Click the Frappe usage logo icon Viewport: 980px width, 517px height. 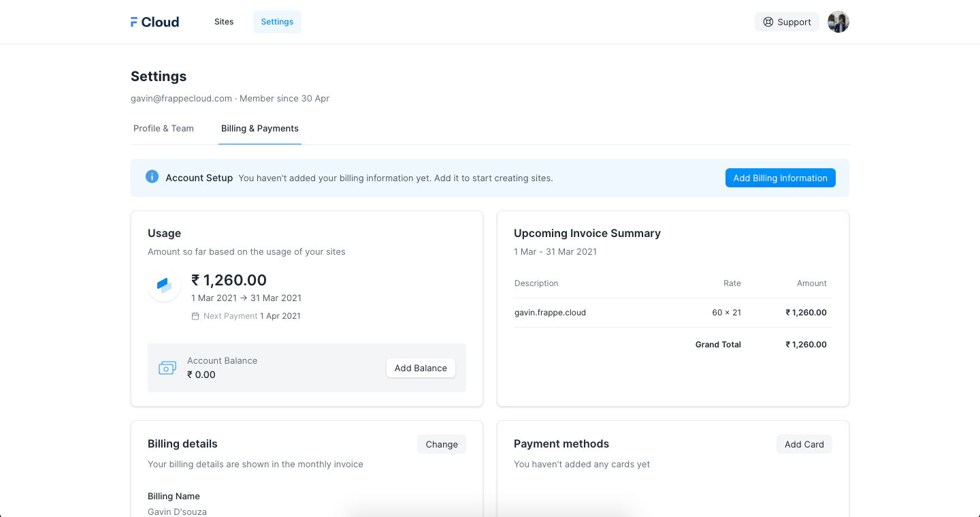[x=164, y=285]
